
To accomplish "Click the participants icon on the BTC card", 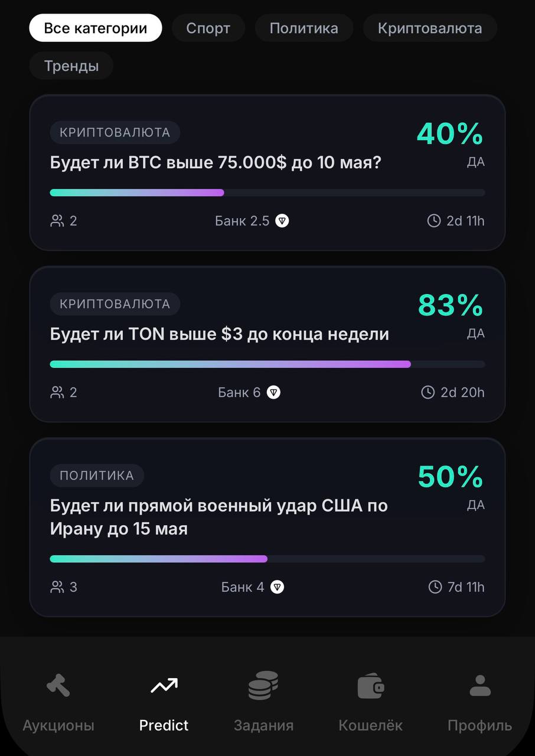I will click(x=57, y=221).
